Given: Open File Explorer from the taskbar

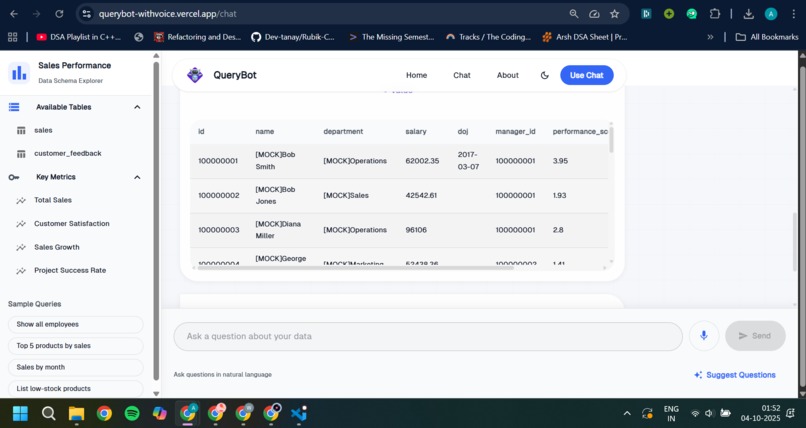Looking at the screenshot, I should pyautogui.click(x=76, y=413).
